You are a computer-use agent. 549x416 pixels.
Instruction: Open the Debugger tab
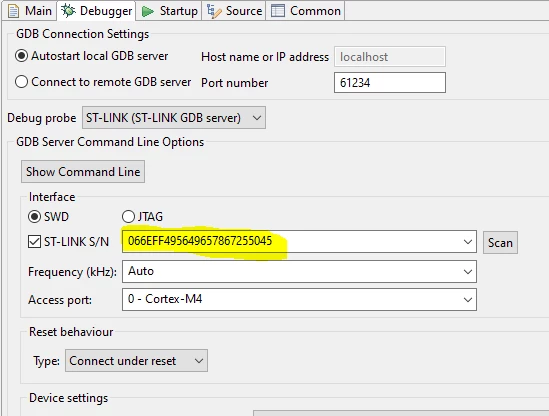97,11
